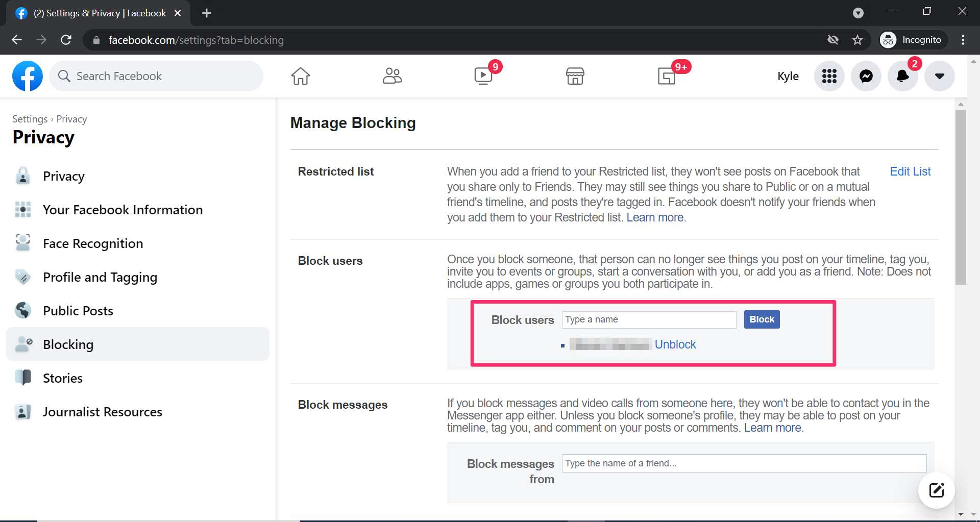Screen dimensions: 980x522
Task: Open the Marketplace icon
Action: pyautogui.click(x=575, y=76)
